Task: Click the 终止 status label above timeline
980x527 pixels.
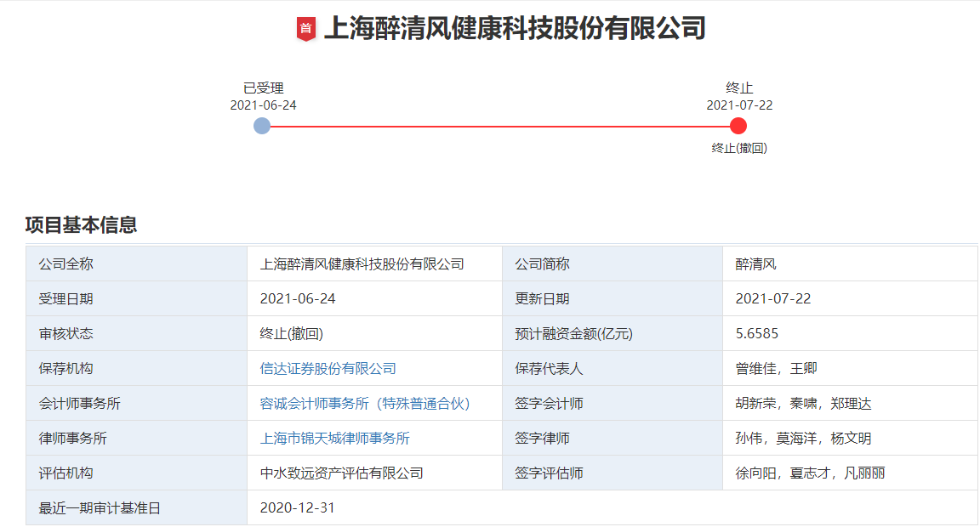Action: tap(739, 88)
